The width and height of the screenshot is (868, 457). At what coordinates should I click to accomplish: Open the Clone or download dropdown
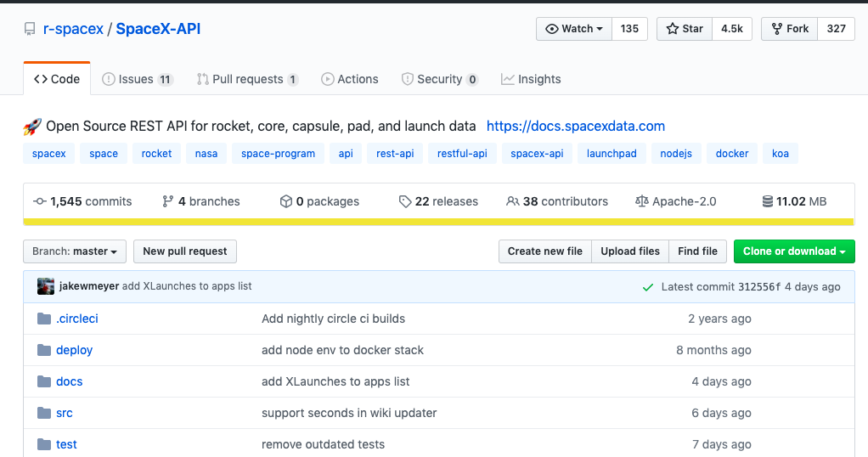point(793,251)
